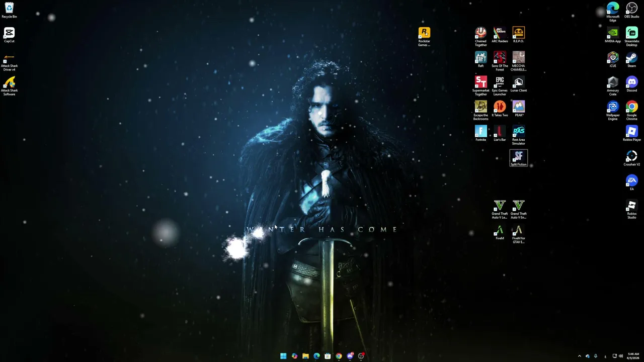The height and width of the screenshot is (362, 644).
Task: Select the Attack Shark Driver v4 shortcut
Action: click(x=9, y=62)
